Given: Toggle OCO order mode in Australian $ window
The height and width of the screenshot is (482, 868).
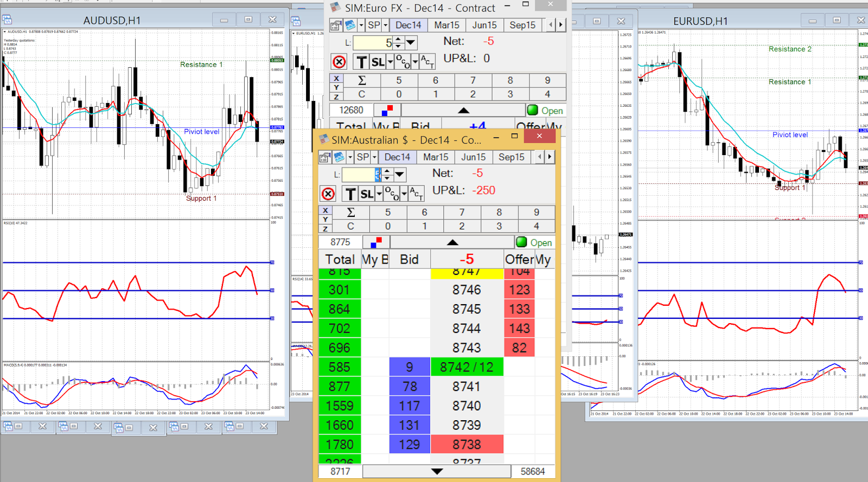Looking at the screenshot, I should (x=392, y=194).
